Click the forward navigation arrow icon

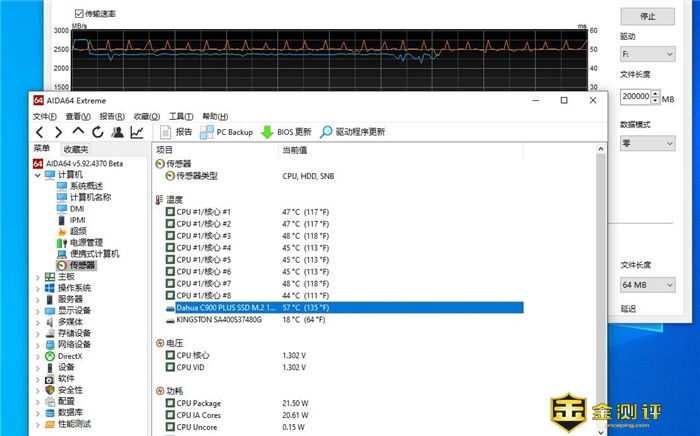pyautogui.click(x=59, y=132)
